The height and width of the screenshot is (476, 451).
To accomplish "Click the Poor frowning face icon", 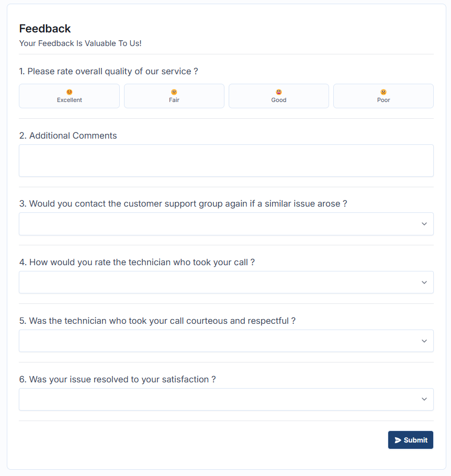I will click(384, 92).
